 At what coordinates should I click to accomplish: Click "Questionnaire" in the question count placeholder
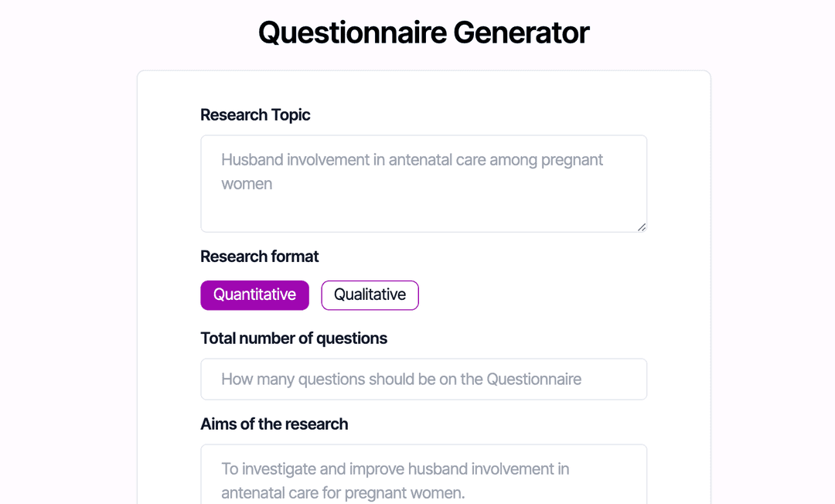[533, 380]
